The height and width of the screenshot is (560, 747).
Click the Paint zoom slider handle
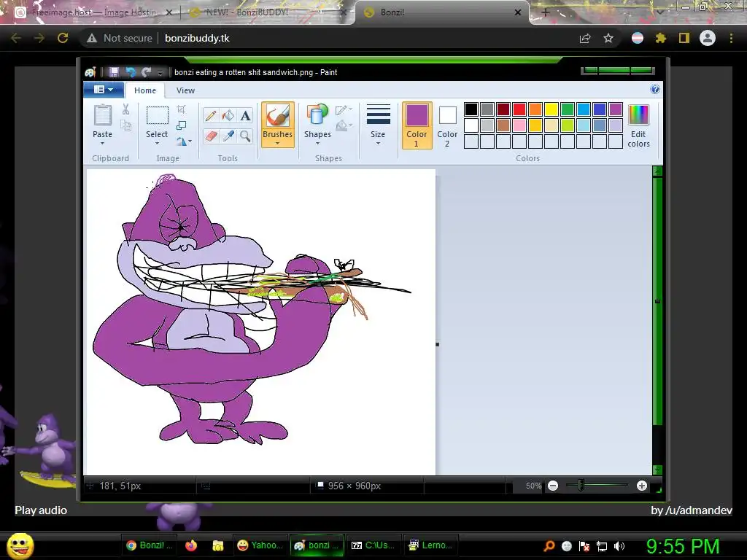click(x=581, y=486)
